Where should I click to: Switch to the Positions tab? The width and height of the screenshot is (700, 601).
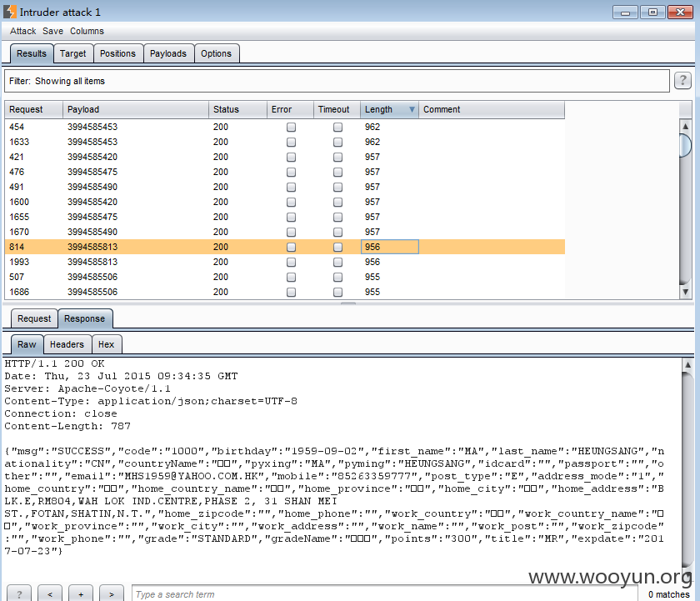[x=117, y=53]
